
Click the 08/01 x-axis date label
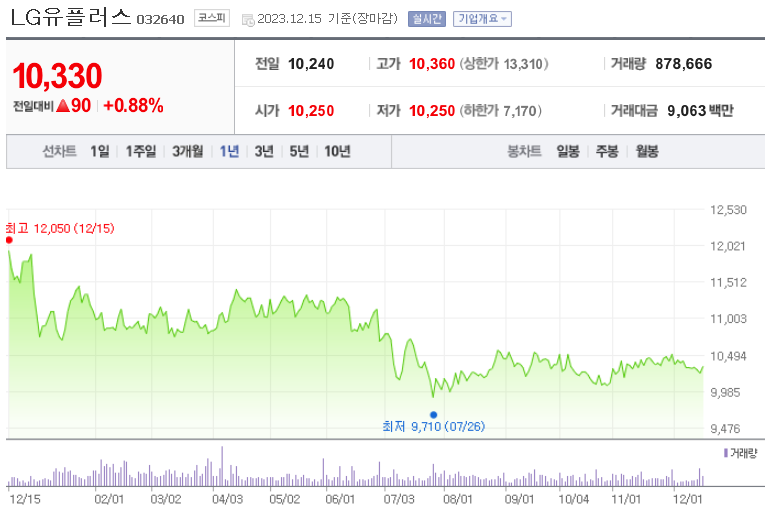(x=458, y=499)
